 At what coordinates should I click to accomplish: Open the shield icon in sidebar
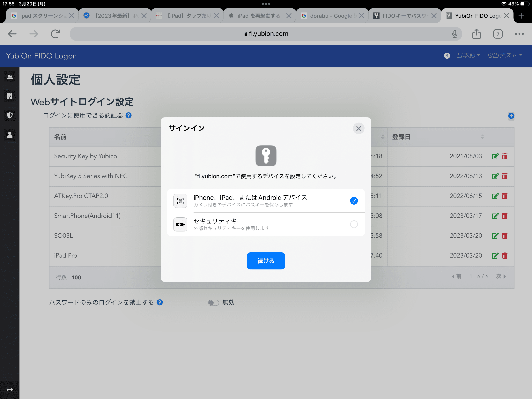tap(10, 116)
